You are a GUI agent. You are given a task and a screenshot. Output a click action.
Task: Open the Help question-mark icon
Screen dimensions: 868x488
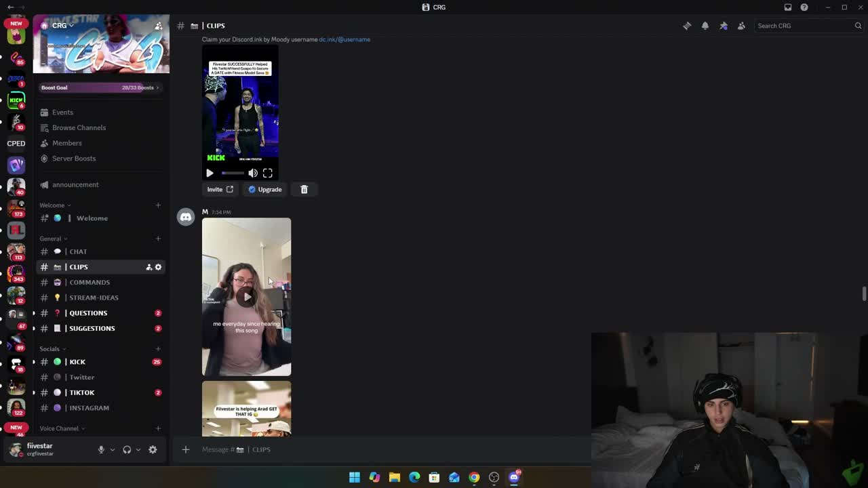click(804, 7)
